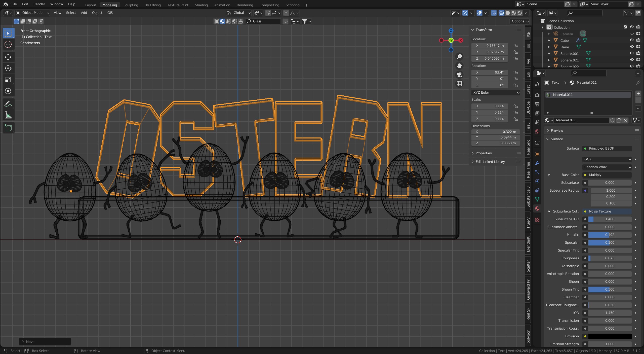Open Material properties tab icon
The height and width of the screenshot is (354, 644).
click(537, 208)
